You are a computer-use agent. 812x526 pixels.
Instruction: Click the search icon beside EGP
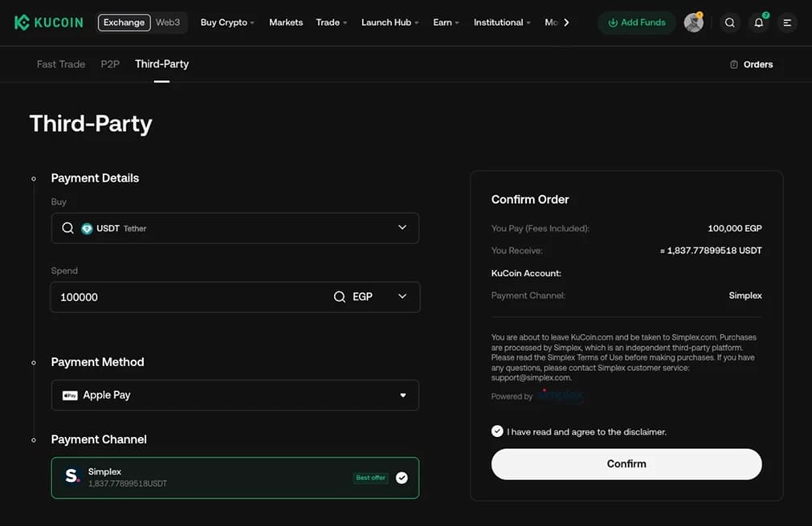point(339,296)
